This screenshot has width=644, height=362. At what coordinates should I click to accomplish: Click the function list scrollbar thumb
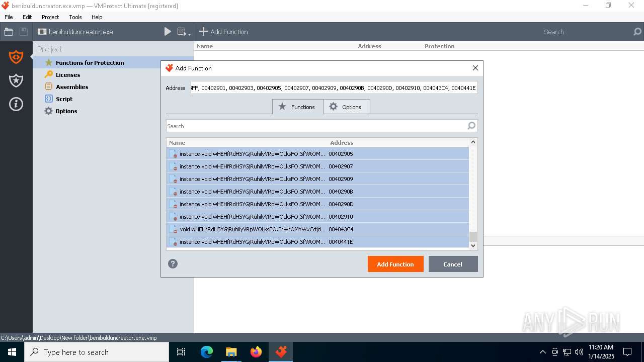[473, 237]
